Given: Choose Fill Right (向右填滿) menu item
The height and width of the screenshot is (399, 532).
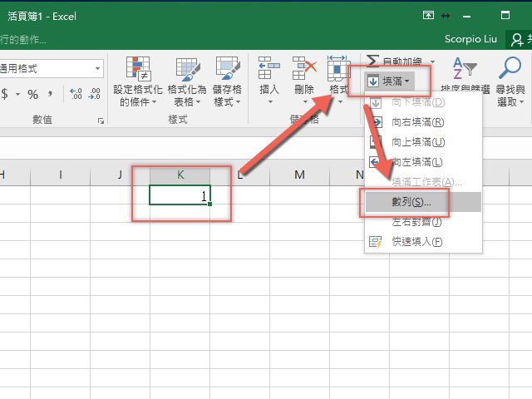Looking at the screenshot, I should click(423, 122).
